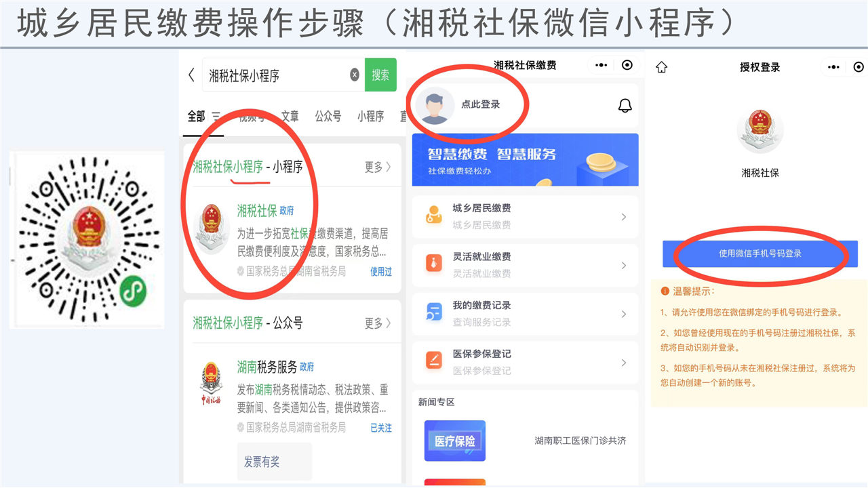Viewport: 868px width, 488px height.
Task: Expand 更多 for 公众号 results
Action: (377, 323)
